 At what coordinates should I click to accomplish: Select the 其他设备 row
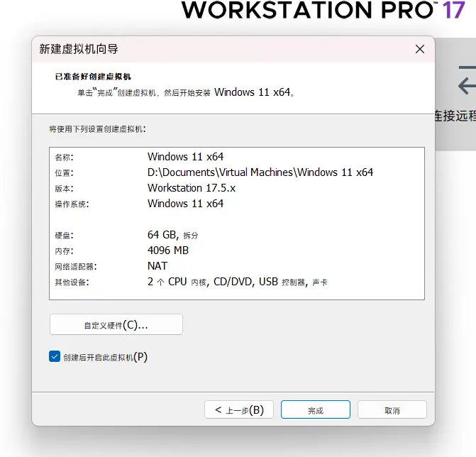pos(237,282)
